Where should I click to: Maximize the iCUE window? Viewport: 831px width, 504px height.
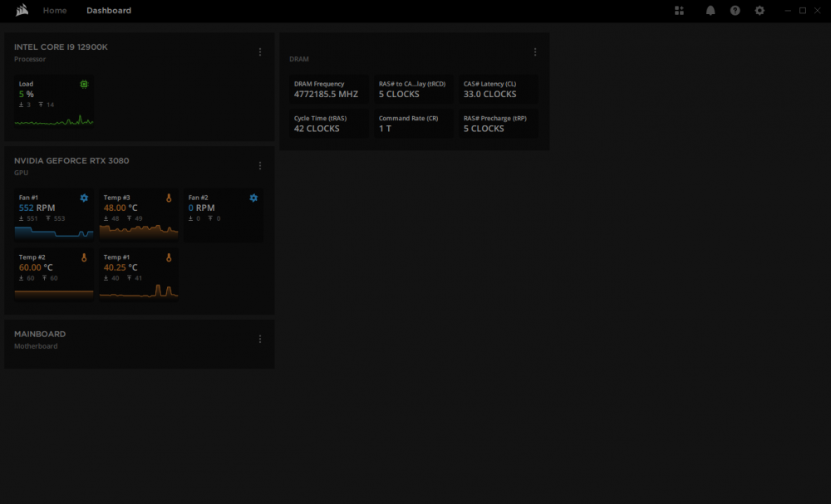(803, 11)
